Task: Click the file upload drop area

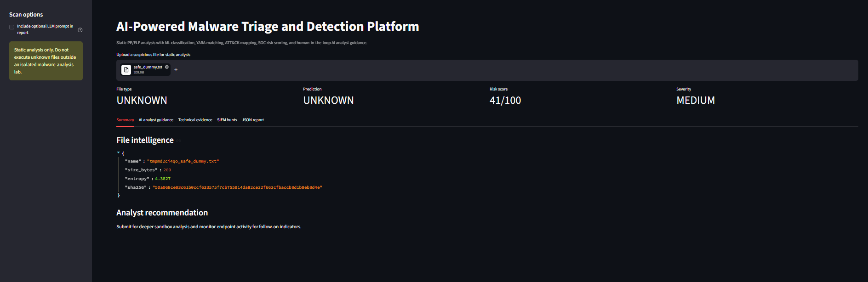Action: pyautogui.click(x=487, y=70)
